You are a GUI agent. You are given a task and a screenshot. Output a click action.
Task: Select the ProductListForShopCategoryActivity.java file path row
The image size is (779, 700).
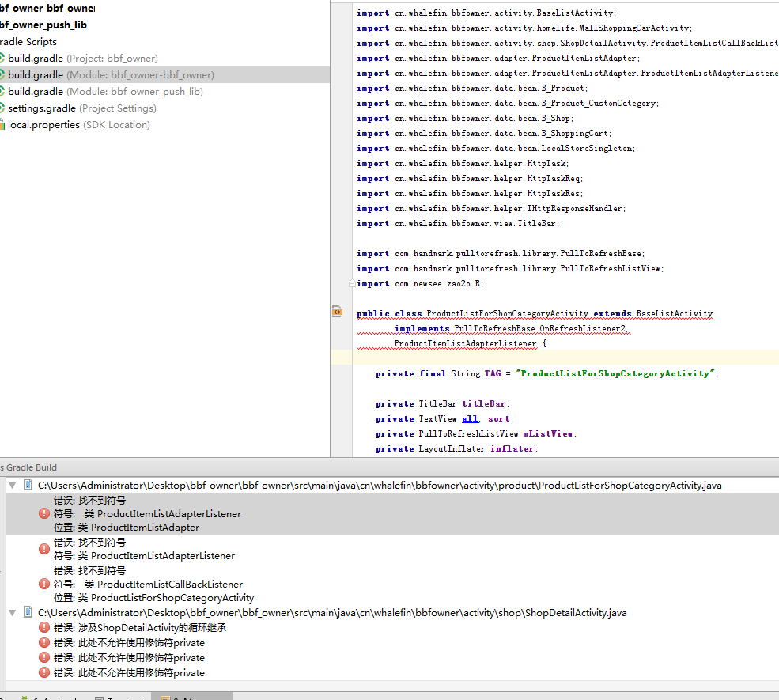click(x=380, y=486)
